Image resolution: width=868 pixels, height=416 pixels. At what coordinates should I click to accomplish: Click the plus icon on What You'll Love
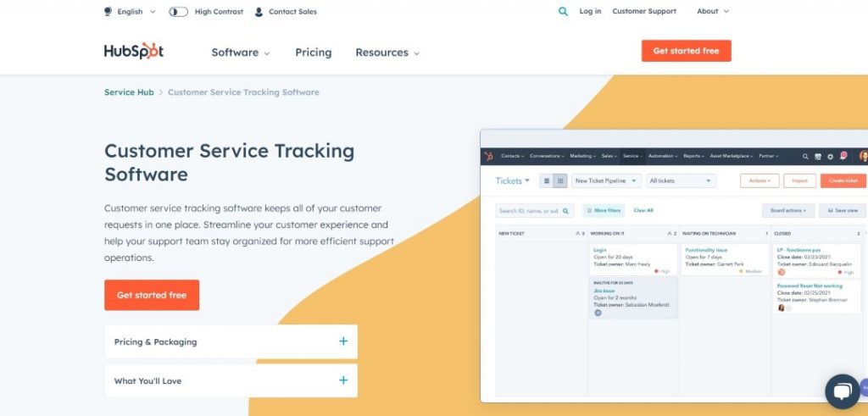(x=343, y=380)
